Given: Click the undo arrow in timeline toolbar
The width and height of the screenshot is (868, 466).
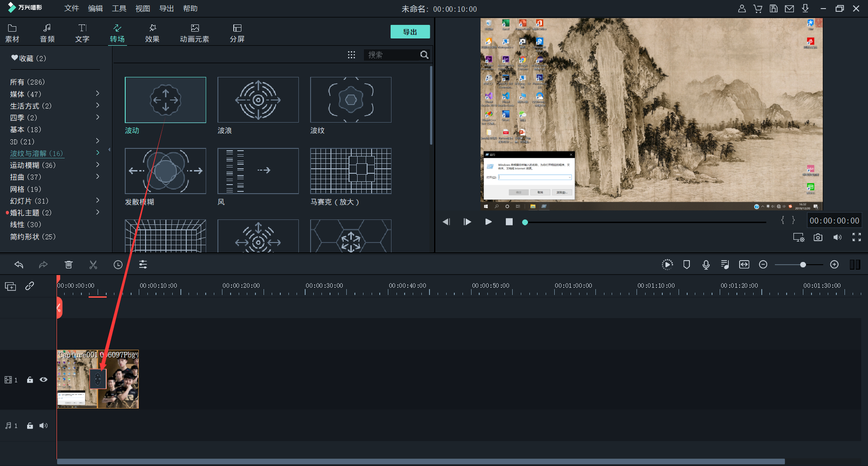Looking at the screenshot, I should click(19, 265).
